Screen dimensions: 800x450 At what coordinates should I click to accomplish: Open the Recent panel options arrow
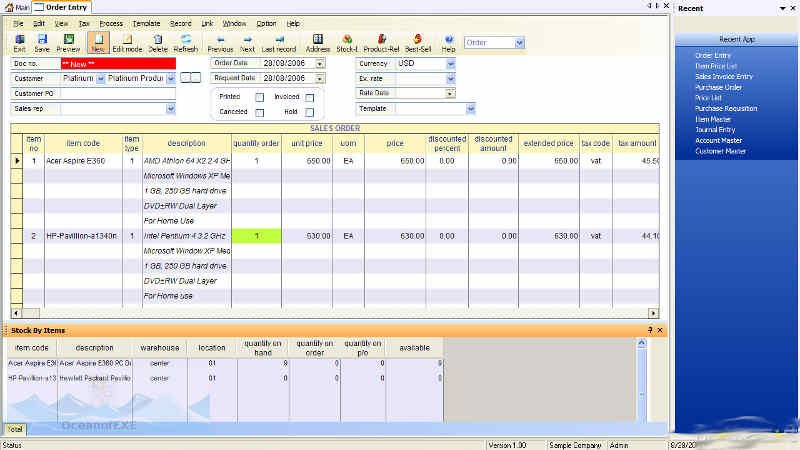782,9
